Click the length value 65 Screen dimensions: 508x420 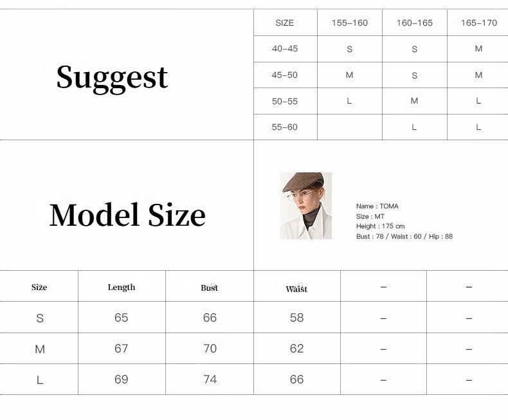click(x=122, y=318)
